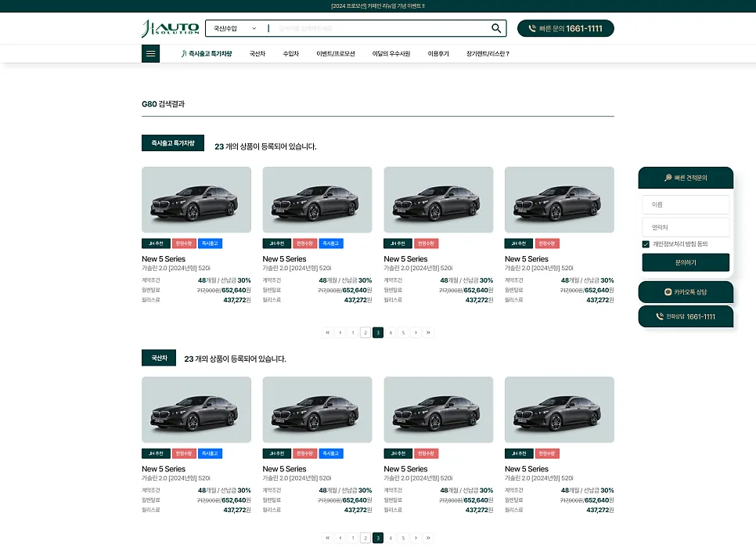Viewport: 756px width, 552px height.
Task: Toggle the privacy policy agreement checkbox
Action: pos(646,244)
